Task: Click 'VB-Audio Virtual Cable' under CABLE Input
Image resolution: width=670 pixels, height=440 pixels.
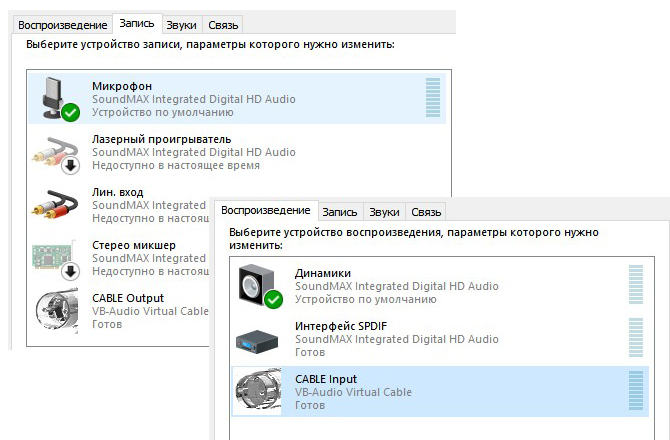Action: [x=353, y=392]
